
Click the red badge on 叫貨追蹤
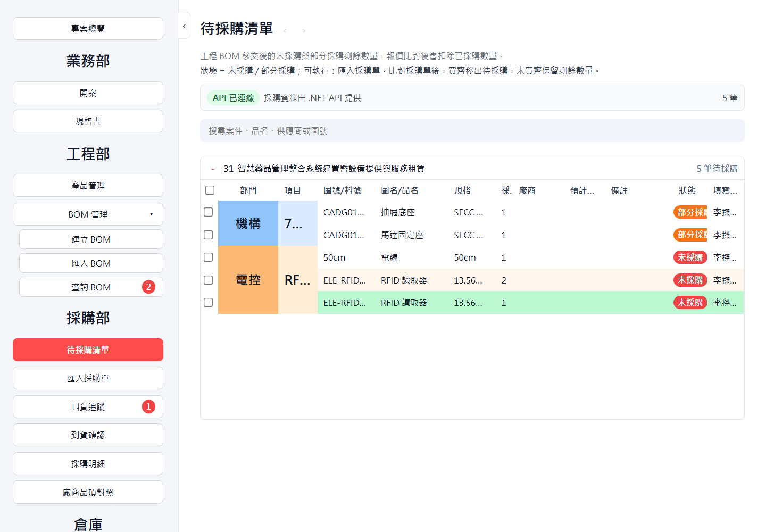pos(148,406)
